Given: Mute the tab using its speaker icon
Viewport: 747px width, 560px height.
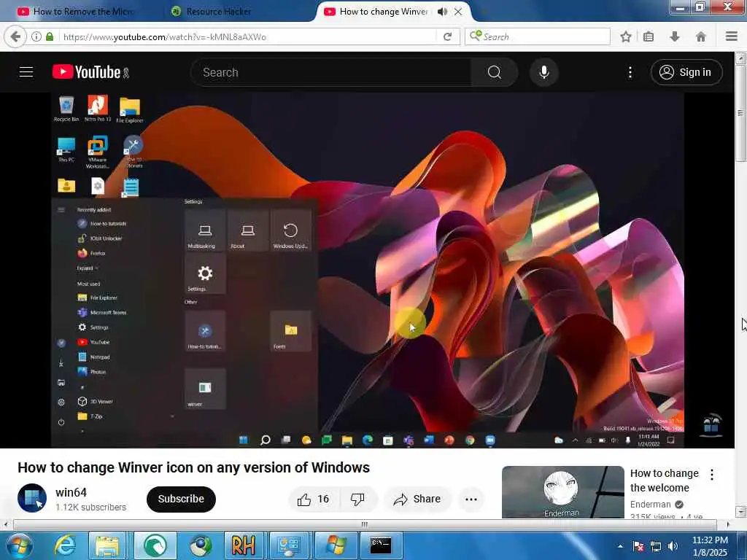Looking at the screenshot, I should [442, 12].
